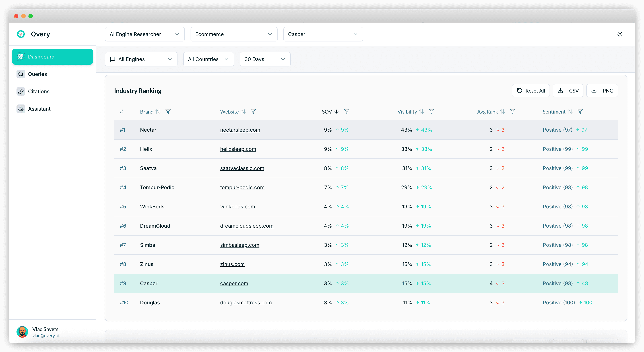Open the Assistant menu item
The height and width of the screenshot is (352, 644).
[x=53, y=109]
